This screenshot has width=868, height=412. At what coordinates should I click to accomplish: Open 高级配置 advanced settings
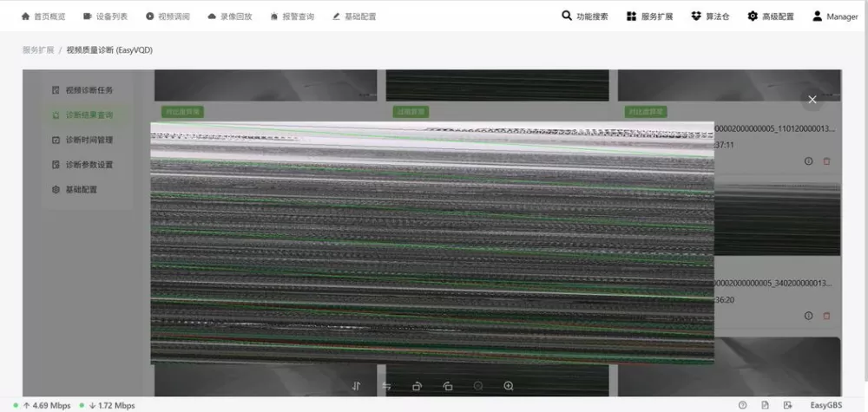tap(771, 16)
